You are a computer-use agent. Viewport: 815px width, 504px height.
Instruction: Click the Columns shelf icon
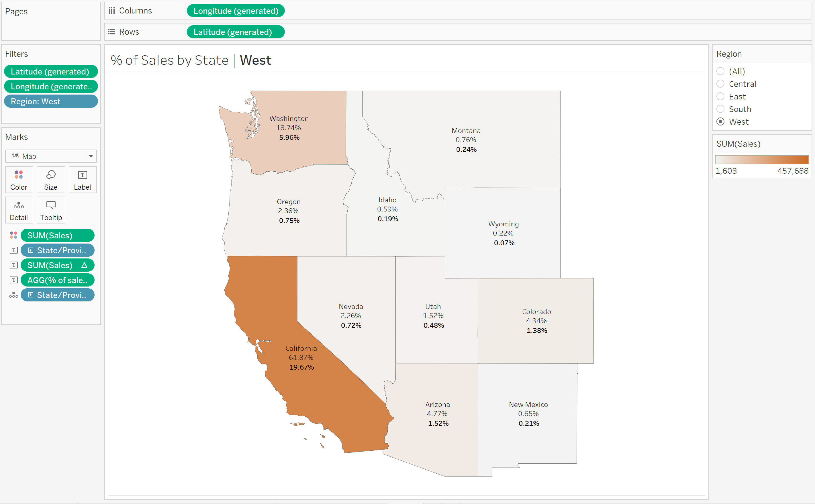[x=112, y=11]
